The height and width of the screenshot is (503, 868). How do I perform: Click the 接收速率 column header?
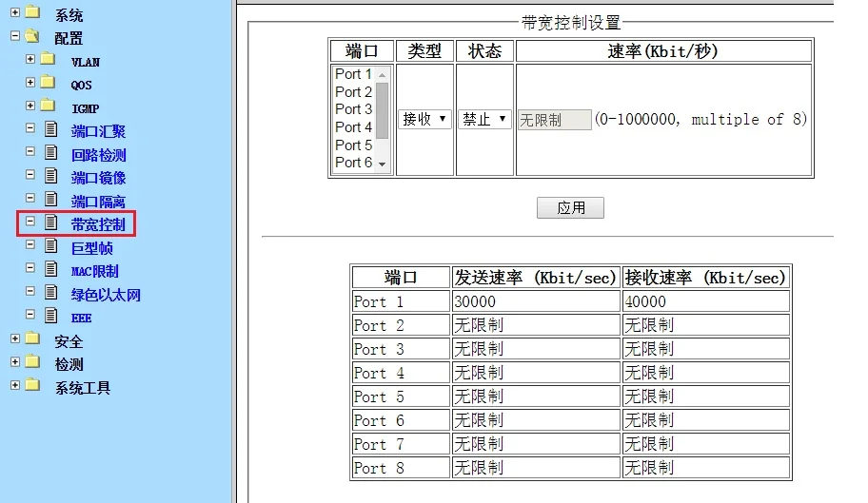point(706,278)
